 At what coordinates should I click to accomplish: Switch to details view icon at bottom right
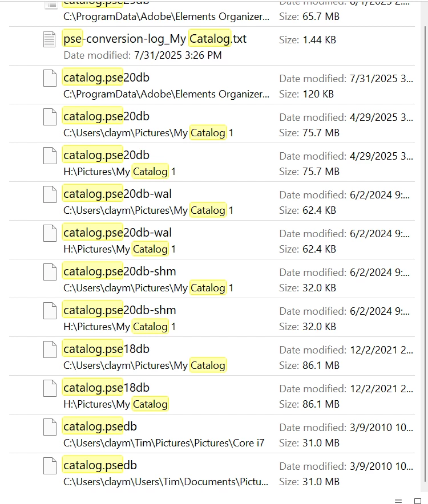(398, 501)
